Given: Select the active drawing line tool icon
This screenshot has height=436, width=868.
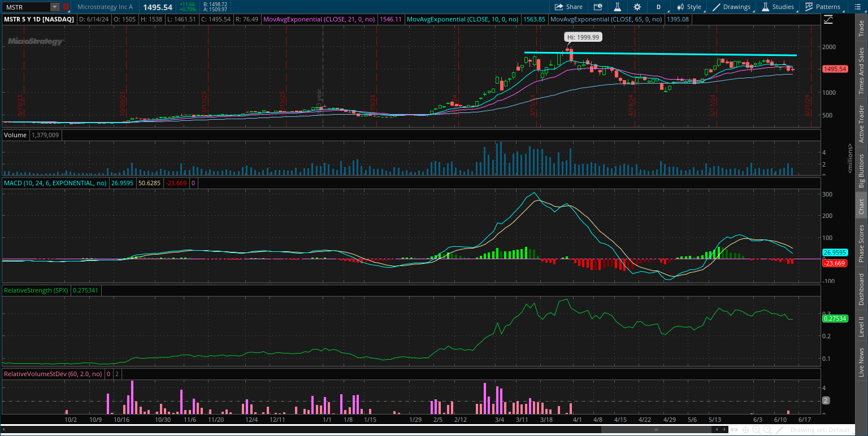Looking at the screenshot, I should (x=779, y=430).
